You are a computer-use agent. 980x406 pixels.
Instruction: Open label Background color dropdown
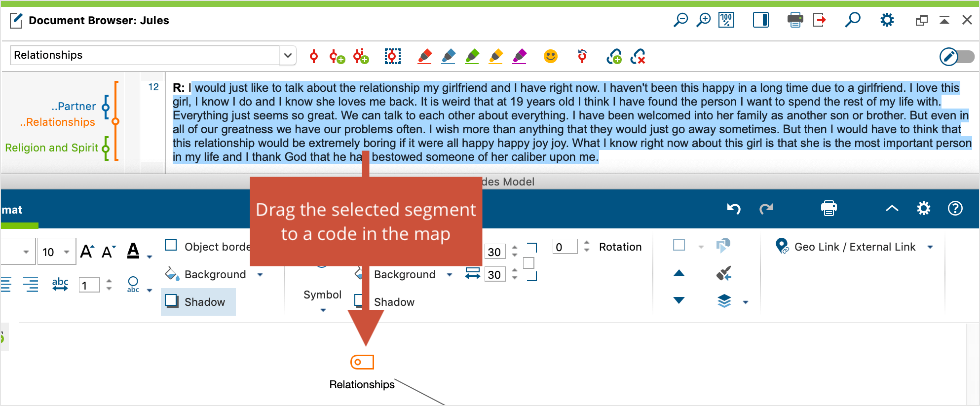pos(260,275)
